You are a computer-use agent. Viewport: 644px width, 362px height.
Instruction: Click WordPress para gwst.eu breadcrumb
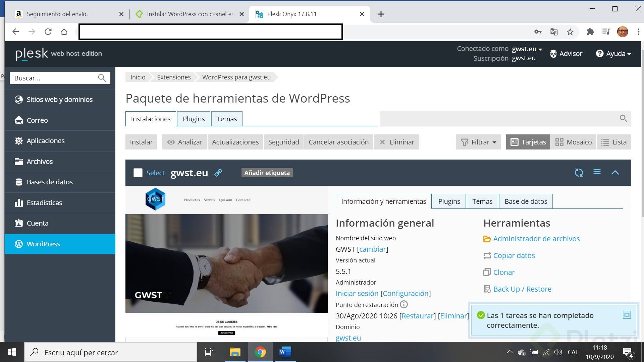pyautogui.click(x=236, y=77)
